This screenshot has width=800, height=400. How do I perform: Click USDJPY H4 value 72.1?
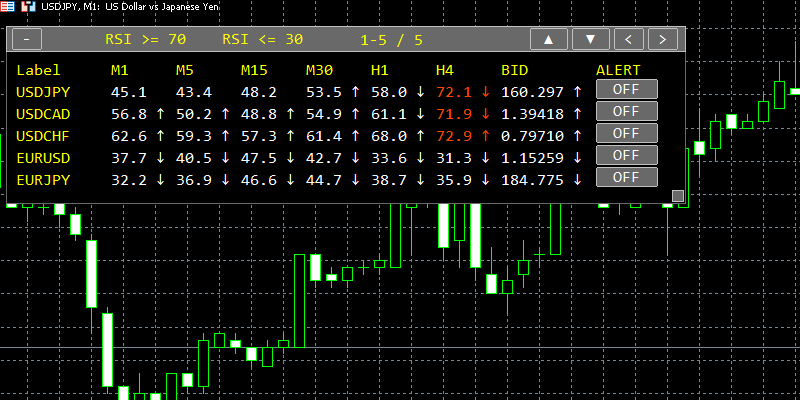(x=454, y=92)
